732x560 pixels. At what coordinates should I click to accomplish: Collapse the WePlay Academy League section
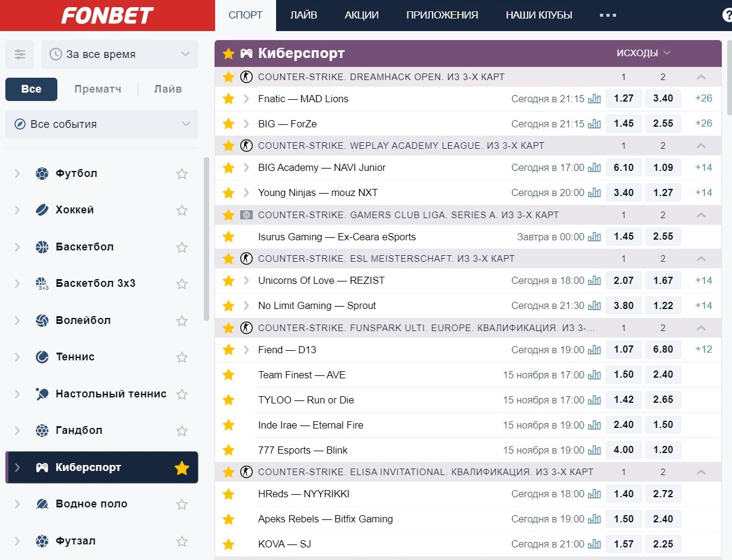(x=702, y=146)
